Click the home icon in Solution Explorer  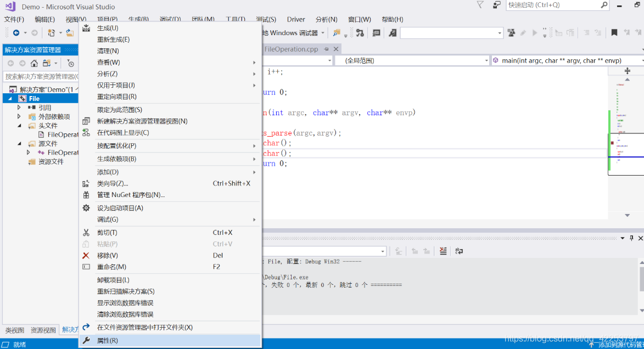click(34, 63)
